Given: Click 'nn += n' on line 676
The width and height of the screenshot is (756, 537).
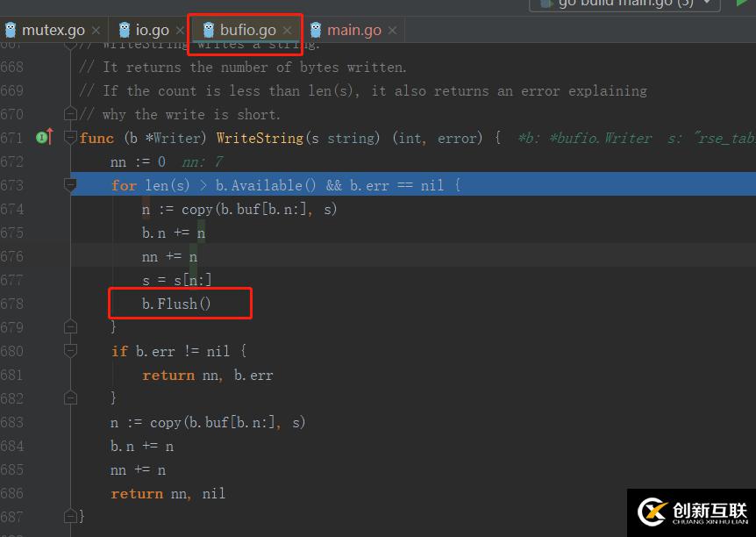Looking at the screenshot, I should pos(170,257).
